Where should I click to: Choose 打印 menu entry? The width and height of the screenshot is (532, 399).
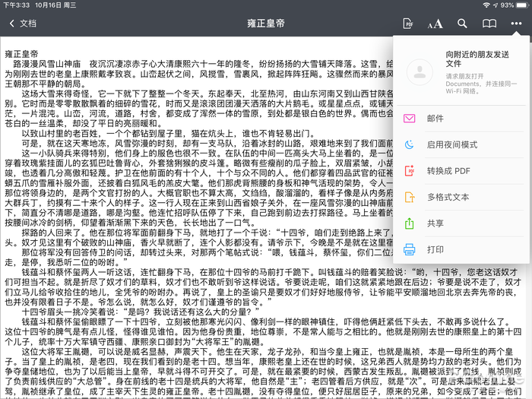[461, 250]
